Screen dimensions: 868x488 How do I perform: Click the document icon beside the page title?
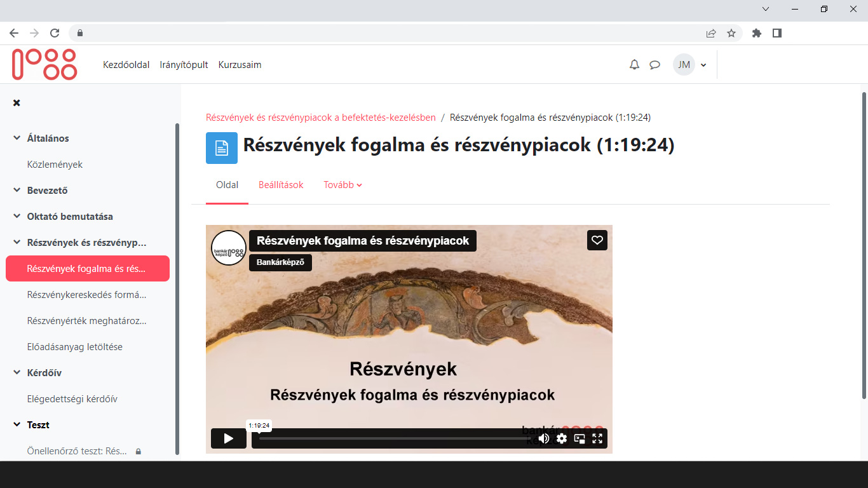point(220,147)
